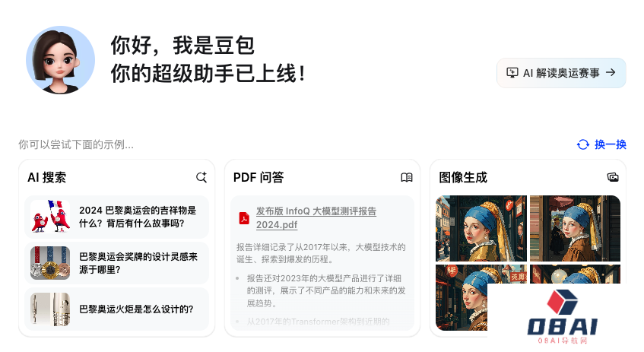Click the 08AI logo at bottom right
The width and height of the screenshot is (644, 352).
click(x=563, y=316)
